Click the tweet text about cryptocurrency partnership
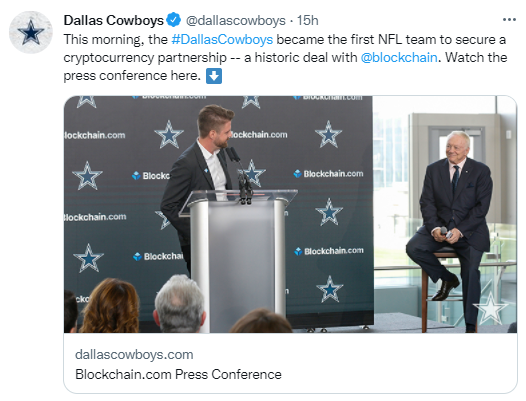Screen dimensions: 526x401 click(x=285, y=58)
